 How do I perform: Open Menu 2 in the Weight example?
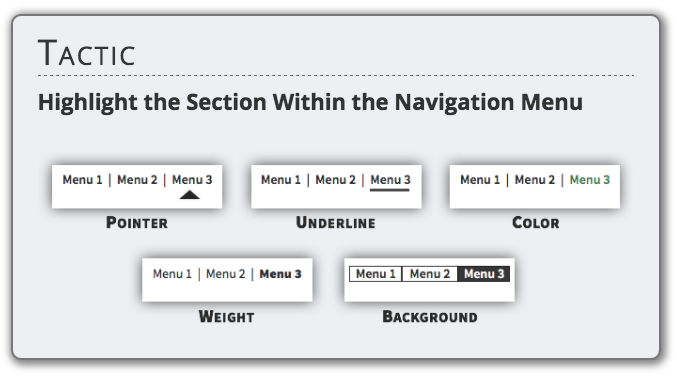point(225,274)
